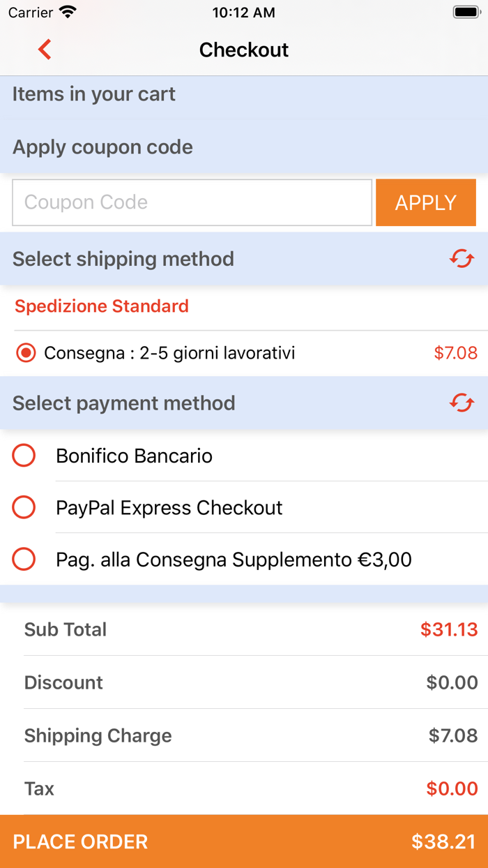Click inside the Coupon Code field
Image resolution: width=488 pixels, height=868 pixels.
point(192,202)
